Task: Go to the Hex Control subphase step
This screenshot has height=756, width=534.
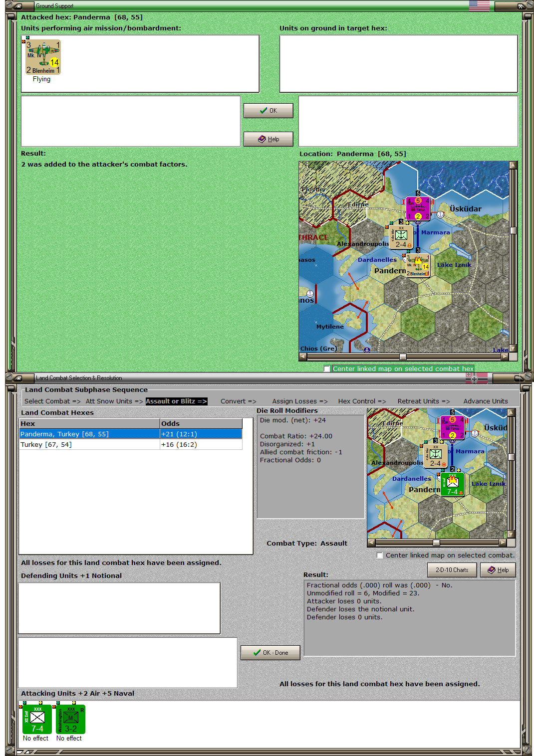Action: (x=362, y=401)
